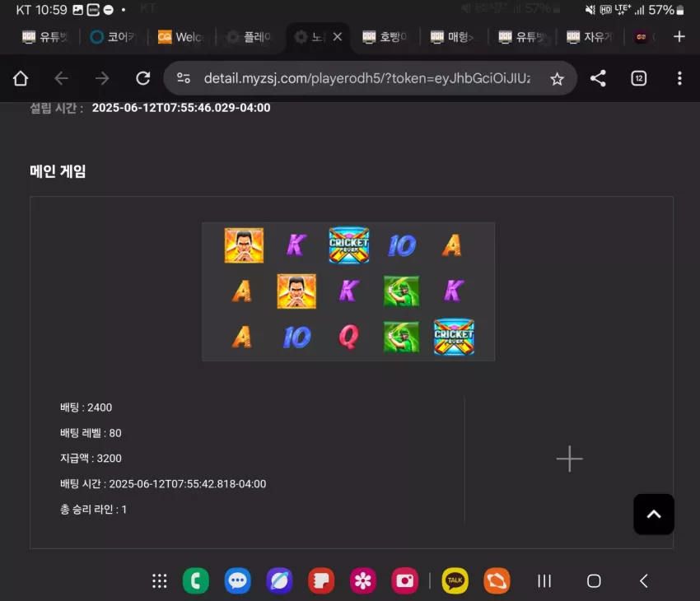This screenshot has width=700, height=601.
Task: Click the top-left player portrait symbol
Action: (x=244, y=245)
